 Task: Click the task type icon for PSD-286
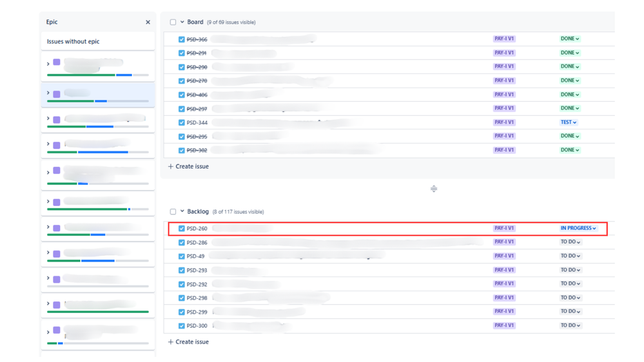click(x=182, y=243)
